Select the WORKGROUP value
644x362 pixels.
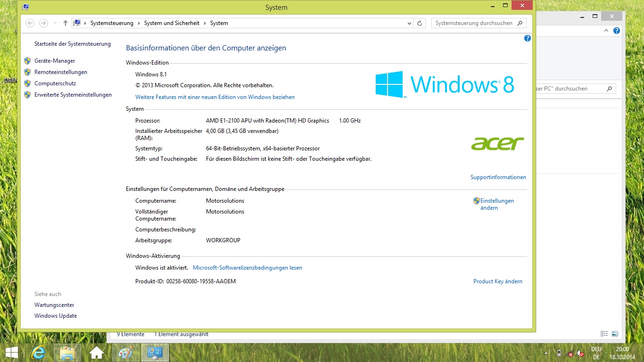(223, 240)
